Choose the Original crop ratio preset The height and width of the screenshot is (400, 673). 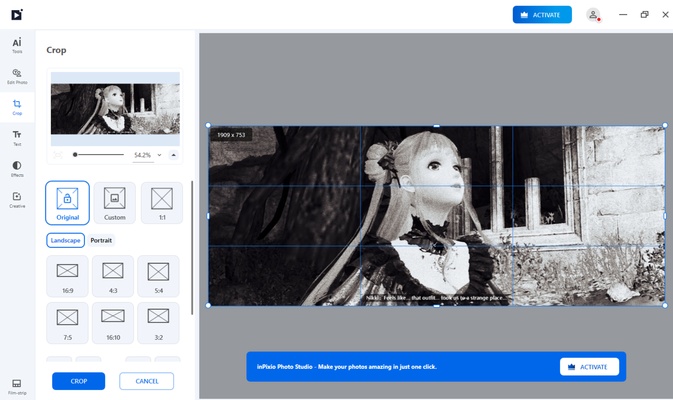(67, 203)
